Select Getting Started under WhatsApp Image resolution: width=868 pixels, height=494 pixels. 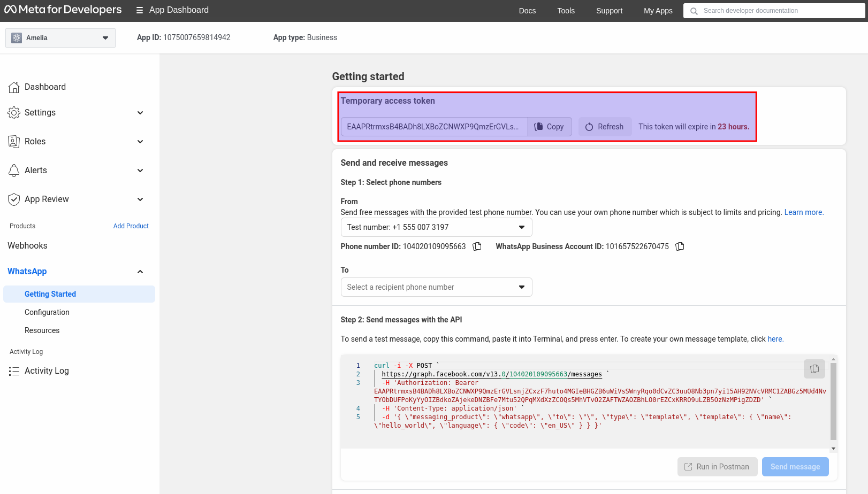pyautogui.click(x=79, y=294)
